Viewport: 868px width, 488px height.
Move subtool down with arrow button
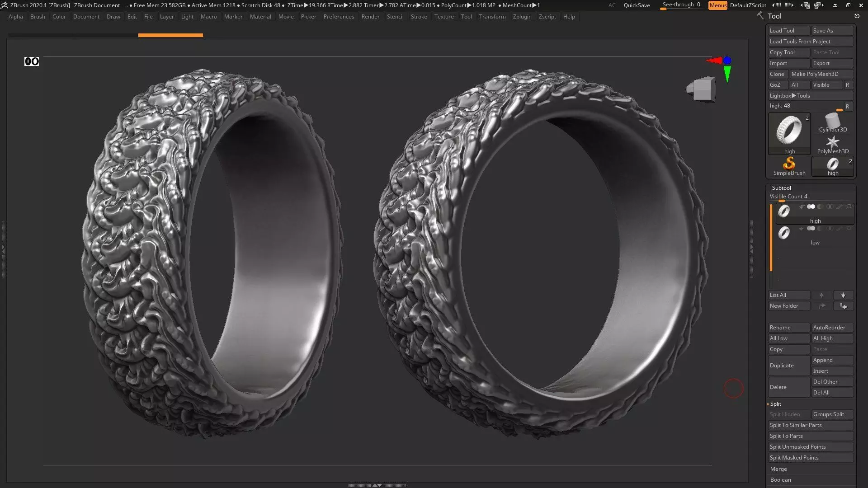843,295
